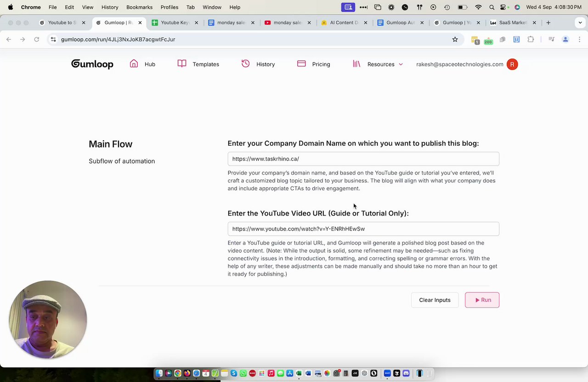Switch to the AI Content D… tab
The image size is (588, 382).
tap(344, 23)
